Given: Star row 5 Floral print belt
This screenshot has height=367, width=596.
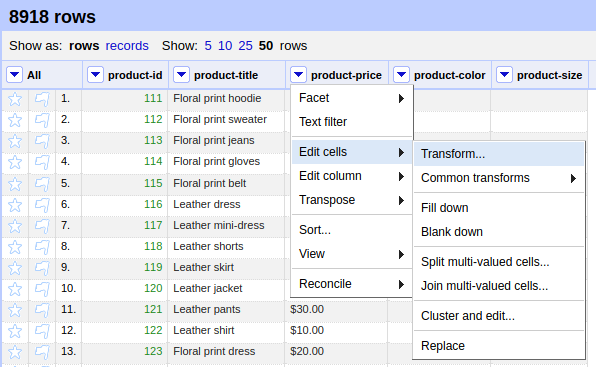Looking at the screenshot, I should coord(15,184).
